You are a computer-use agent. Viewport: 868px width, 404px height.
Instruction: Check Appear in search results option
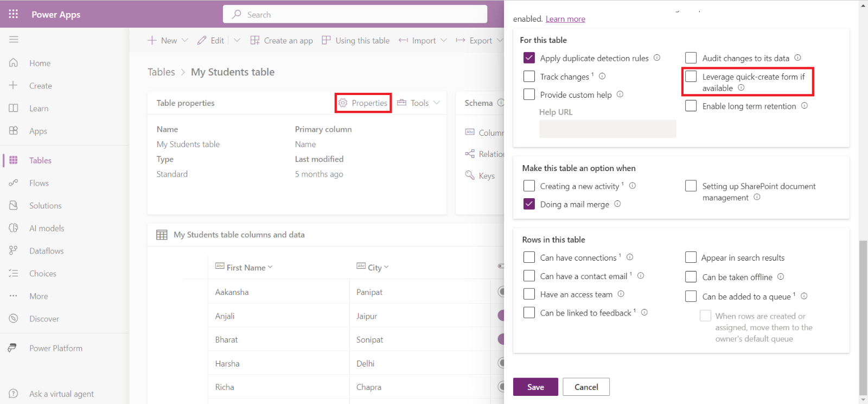[691, 257]
